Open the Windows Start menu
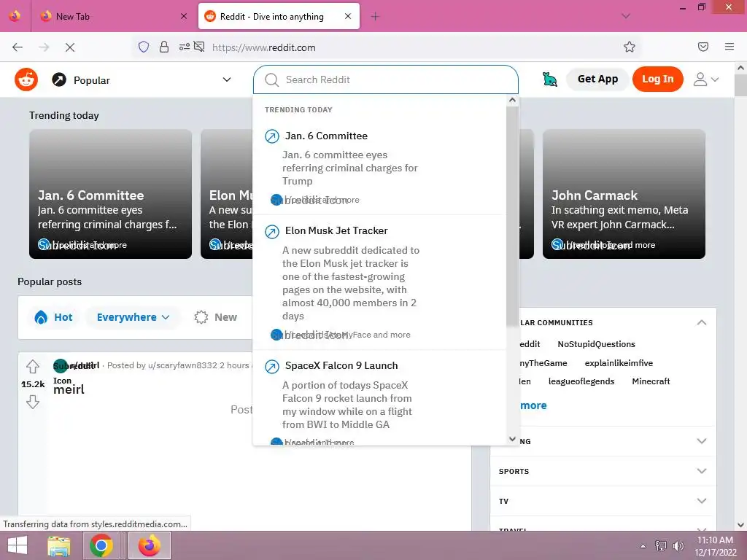The width and height of the screenshot is (747, 560). 18,545
